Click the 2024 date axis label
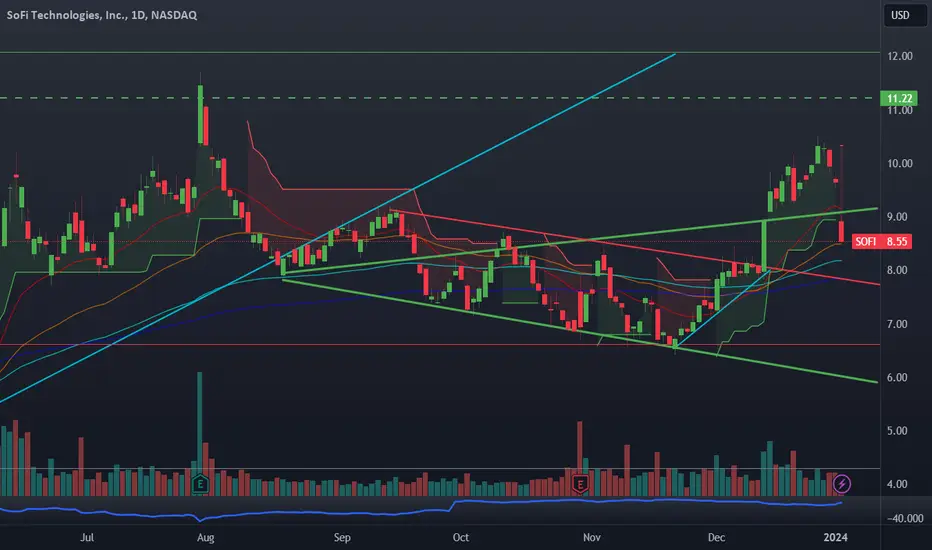The image size is (932, 550). (835, 538)
